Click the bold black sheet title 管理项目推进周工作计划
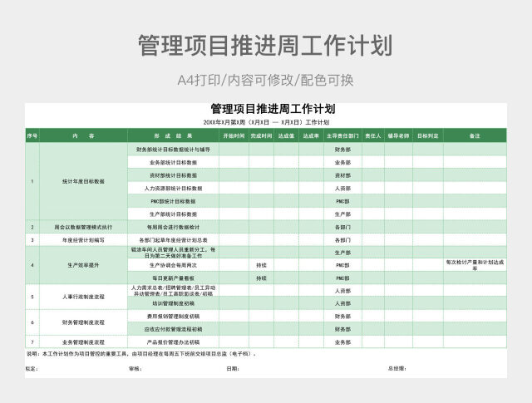 pos(273,109)
